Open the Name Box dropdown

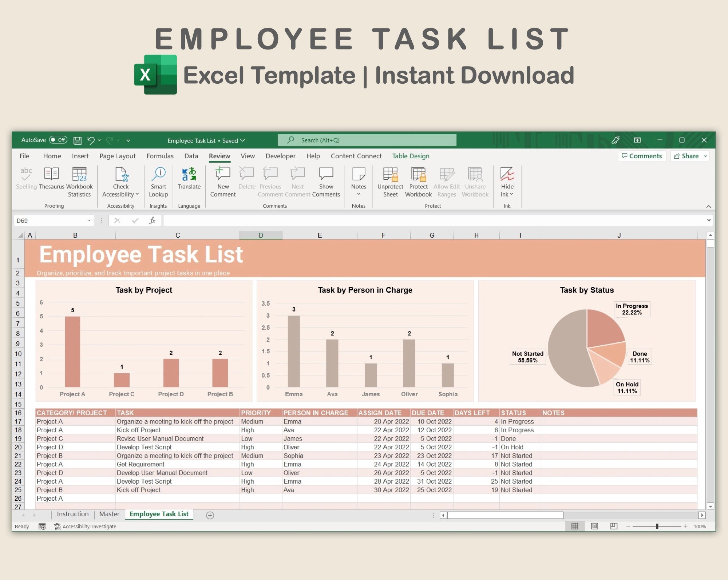[90, 220]
